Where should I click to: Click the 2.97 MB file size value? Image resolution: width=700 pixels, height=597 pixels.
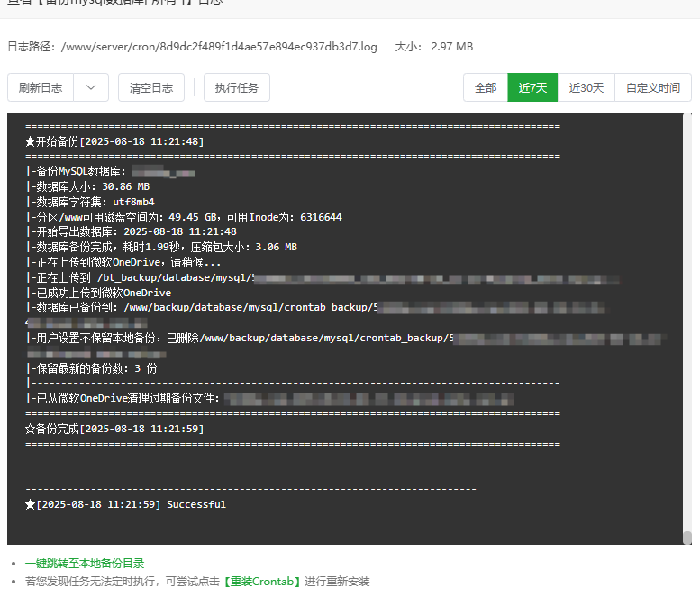click(451, 46)
